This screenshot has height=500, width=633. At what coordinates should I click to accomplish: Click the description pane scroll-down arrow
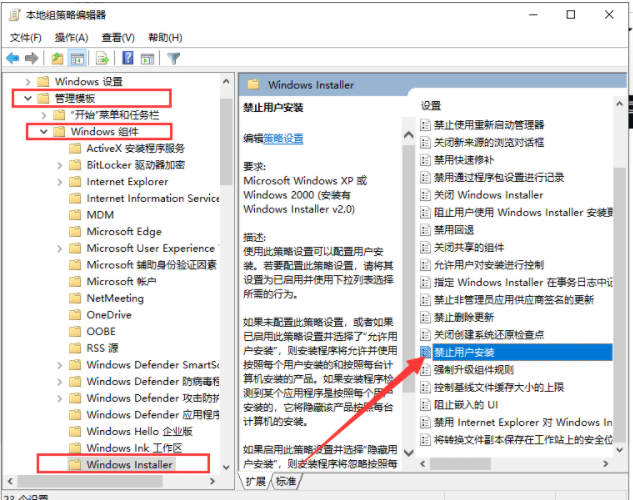click(409, 453)
